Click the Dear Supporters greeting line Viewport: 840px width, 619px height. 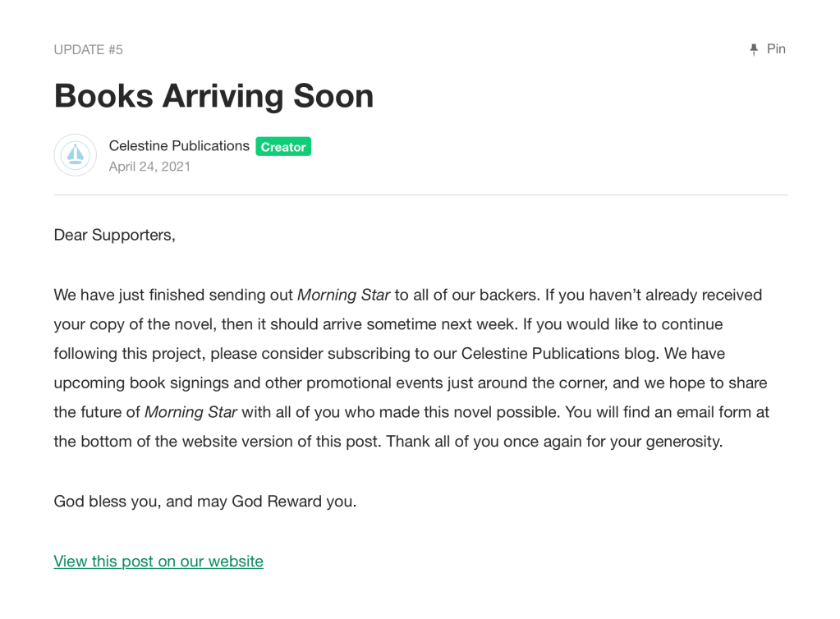point(114,236)
